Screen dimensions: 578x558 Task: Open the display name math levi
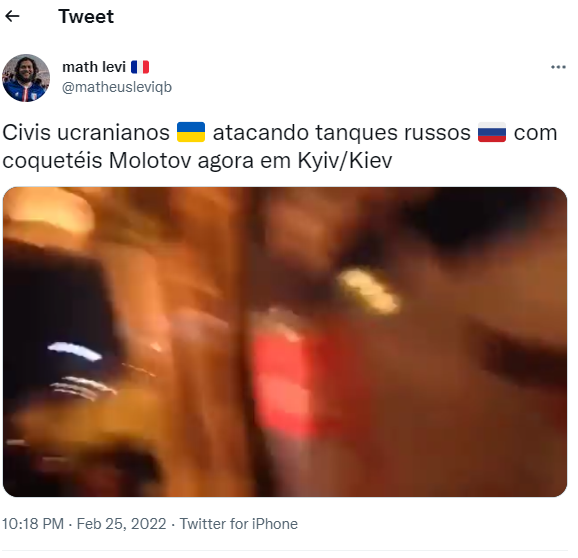[94, 67]
